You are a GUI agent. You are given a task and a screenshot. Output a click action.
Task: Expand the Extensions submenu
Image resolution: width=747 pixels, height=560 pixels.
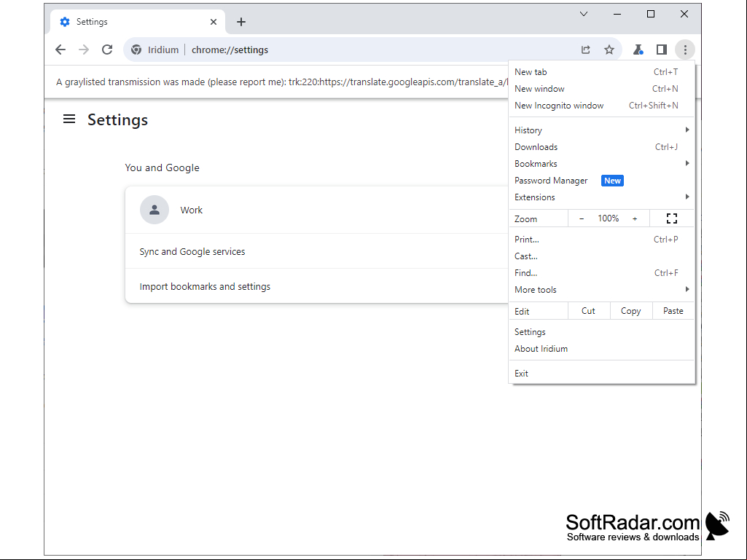[x=602, y=197]
